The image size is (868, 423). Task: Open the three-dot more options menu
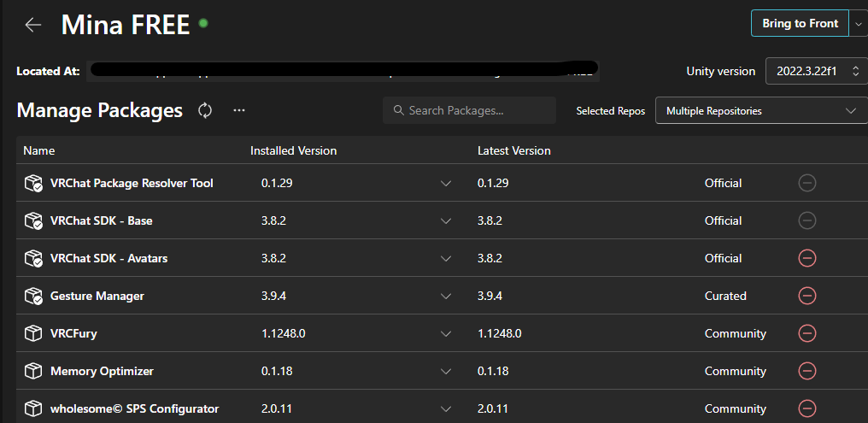point(239,110)
